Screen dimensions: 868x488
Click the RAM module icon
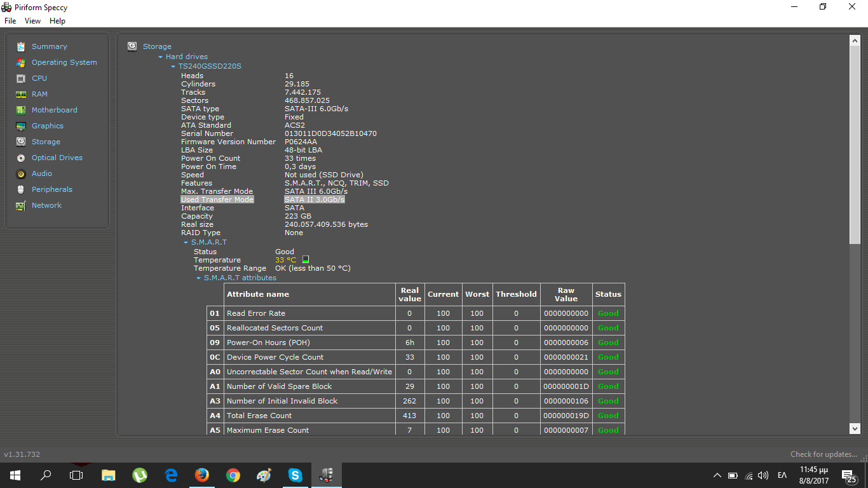coord(21,94)
